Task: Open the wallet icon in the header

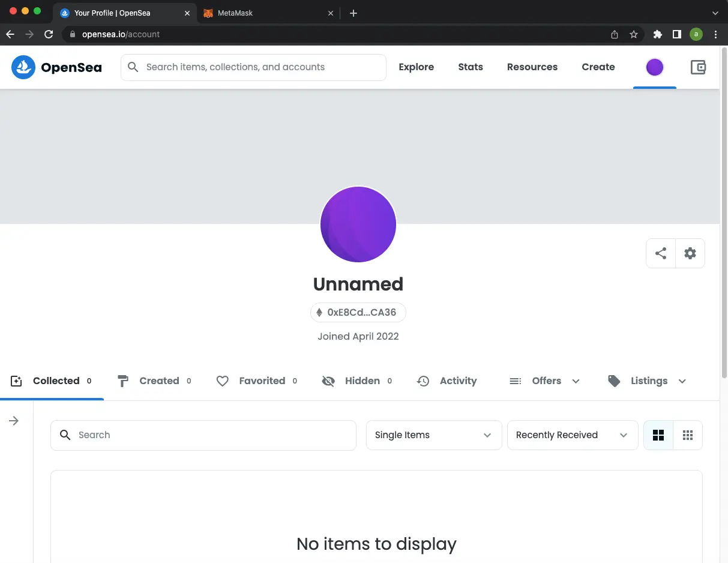Action: click(x=698, y=67)
